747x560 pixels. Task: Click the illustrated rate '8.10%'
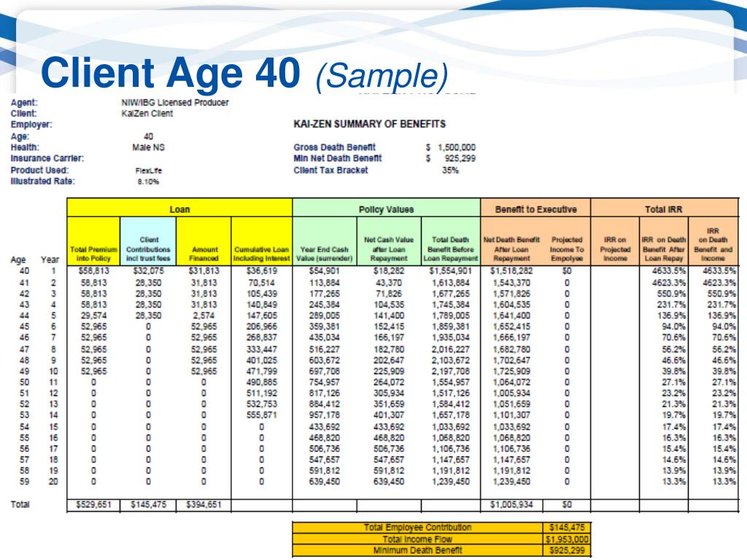[x=148, y=182]
